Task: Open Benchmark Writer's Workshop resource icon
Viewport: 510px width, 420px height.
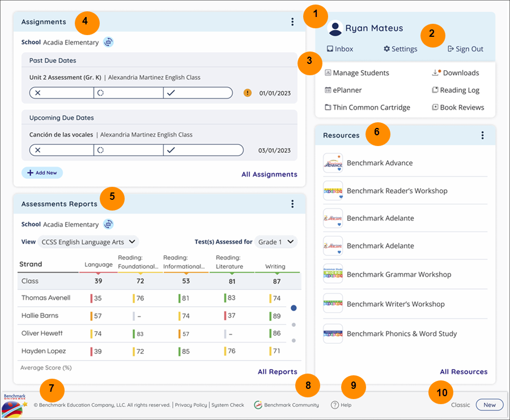Action: 333,303
